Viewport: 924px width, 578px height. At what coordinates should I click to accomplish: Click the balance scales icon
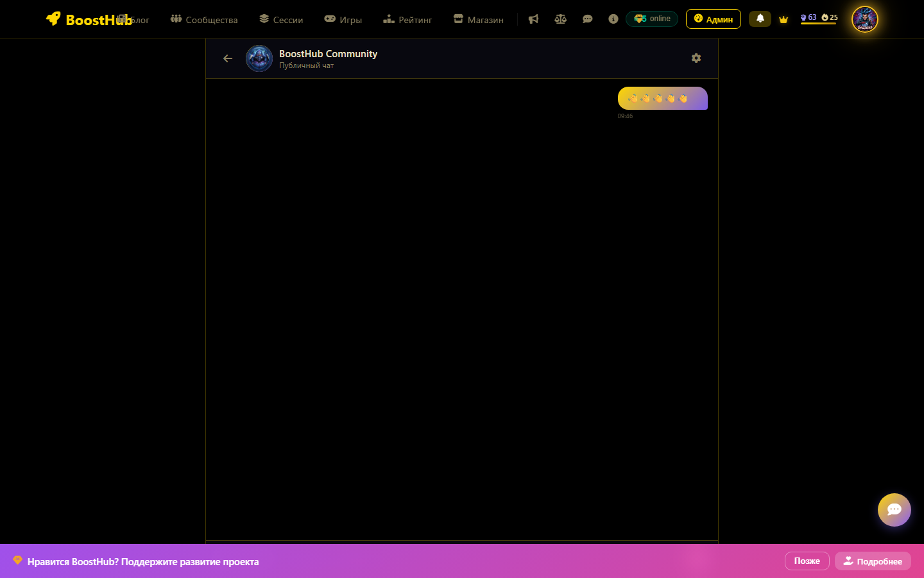pyautogui.click(x=560, y=19)
